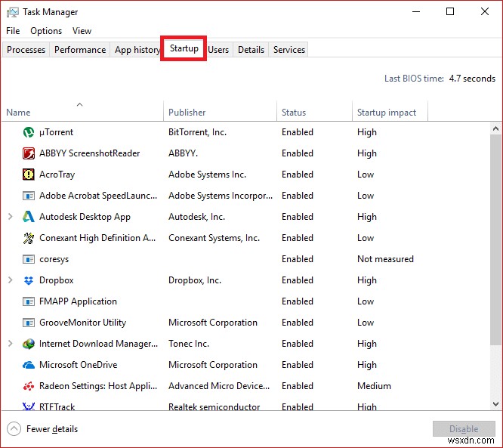Close the Task Manager window

(485, 12)
